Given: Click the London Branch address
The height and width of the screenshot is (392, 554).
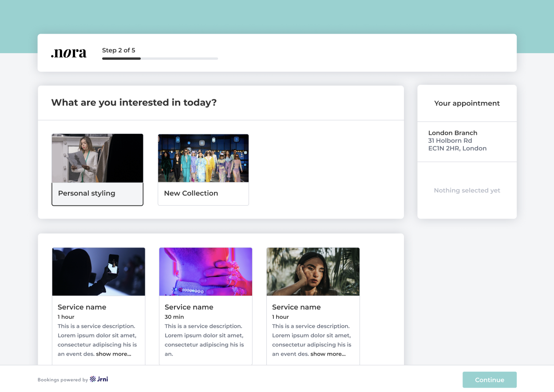Looking at the screenshot, I should pyautogui.click(x=457, y=141).
